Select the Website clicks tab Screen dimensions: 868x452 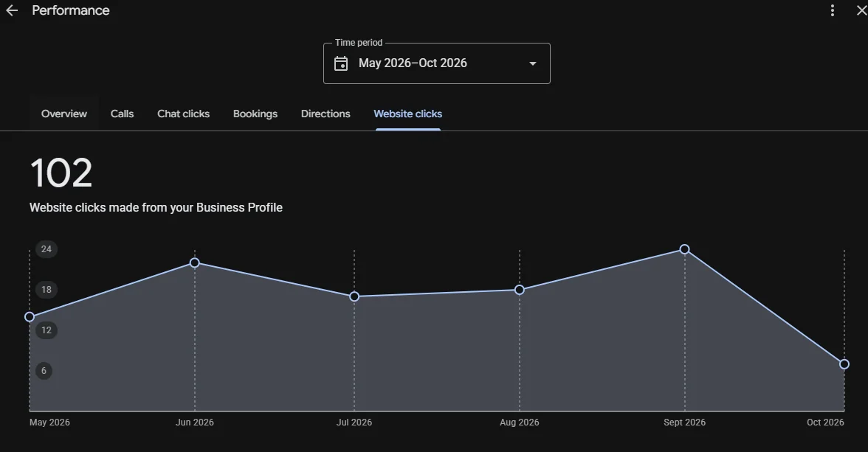(x=408, y=114)
